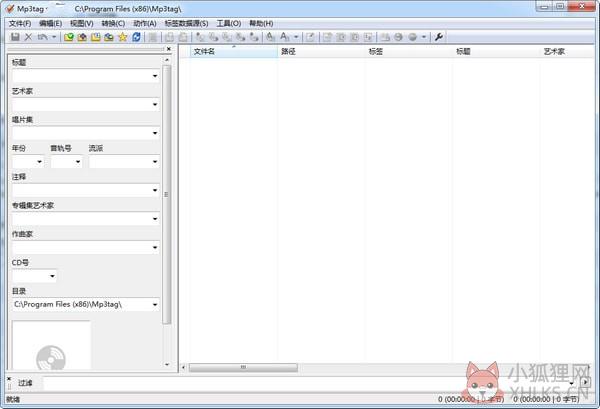Sort by the 标签 column header
This screenshot has height=409, width=600.
pyautogui.click(x=408, y=51)
